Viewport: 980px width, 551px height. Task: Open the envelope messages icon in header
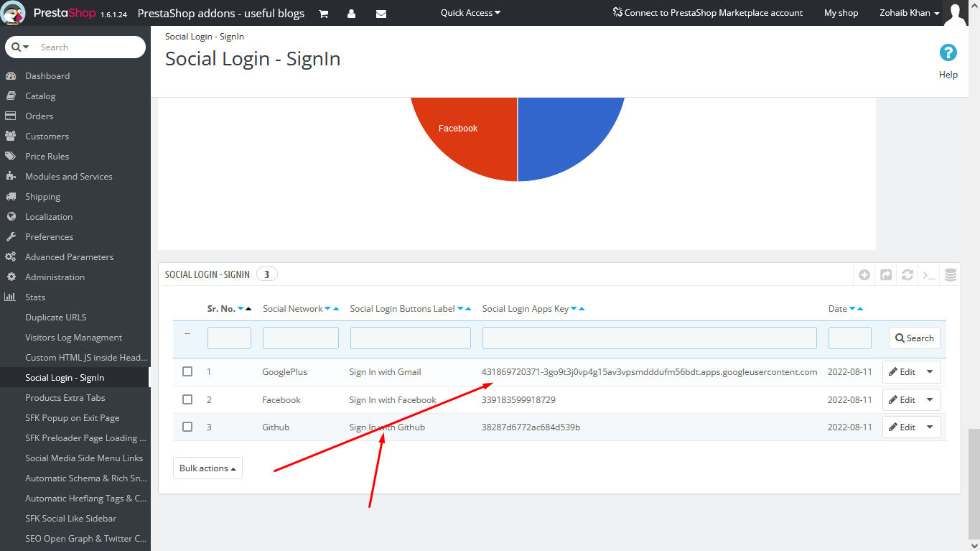[x=381, y=13]
